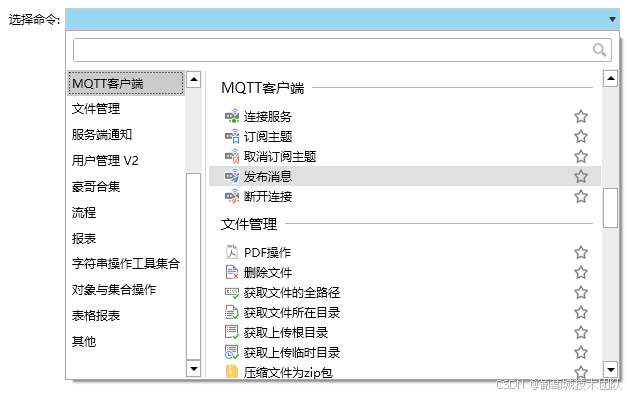Choose the 发布消息 command

(405, 177)
